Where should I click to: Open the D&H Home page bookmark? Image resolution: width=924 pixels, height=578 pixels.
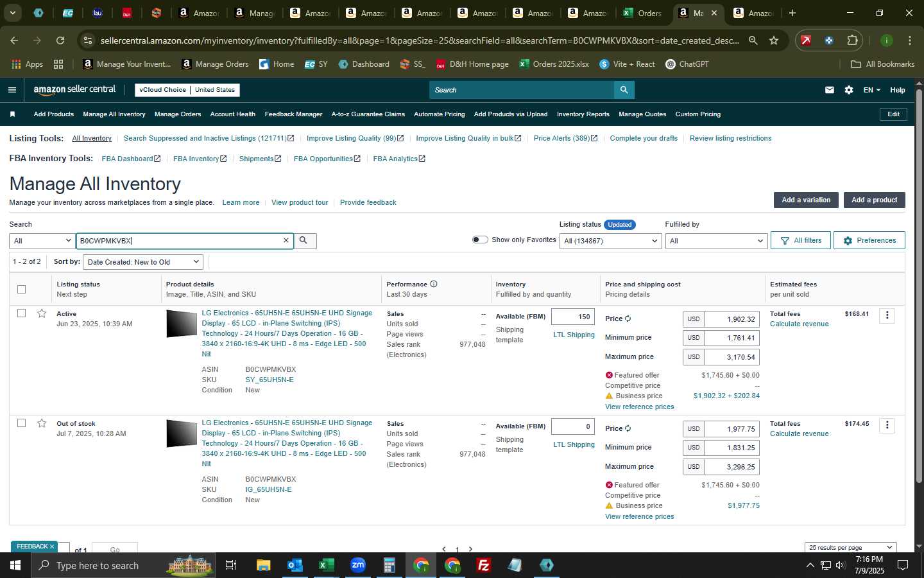(x=472, y=64)
